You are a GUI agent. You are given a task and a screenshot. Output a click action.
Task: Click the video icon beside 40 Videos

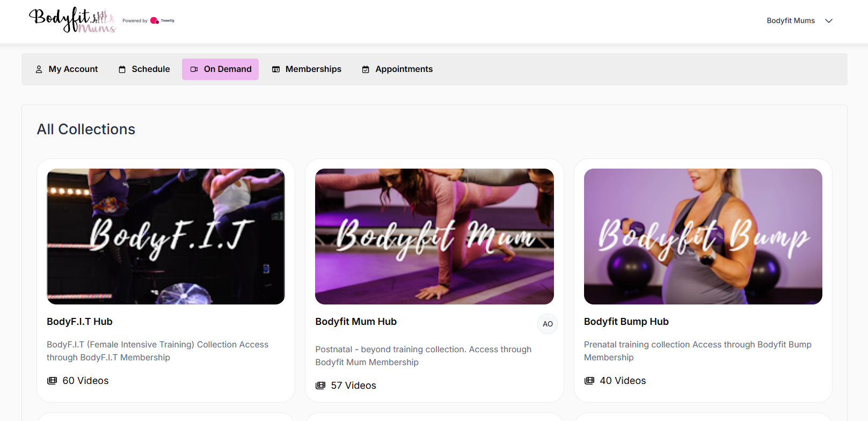pos(589,381)
